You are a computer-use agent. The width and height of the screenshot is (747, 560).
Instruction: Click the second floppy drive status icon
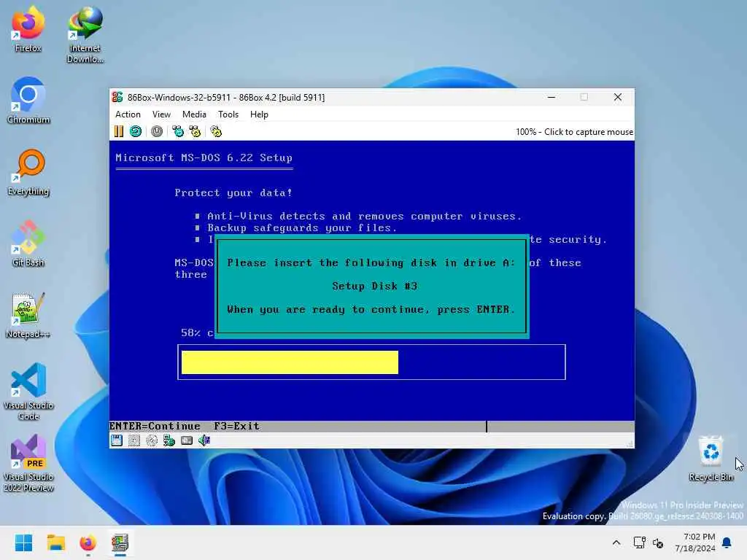pos(134,440)
